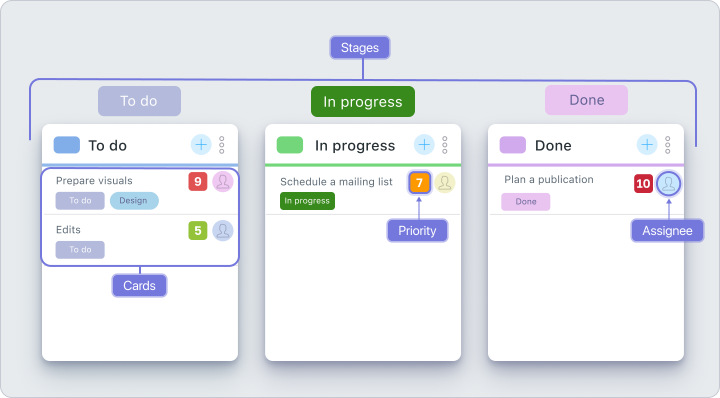Select the pink Done stage label at top
The height and width of the screenshot is (398, 720).
586,100
